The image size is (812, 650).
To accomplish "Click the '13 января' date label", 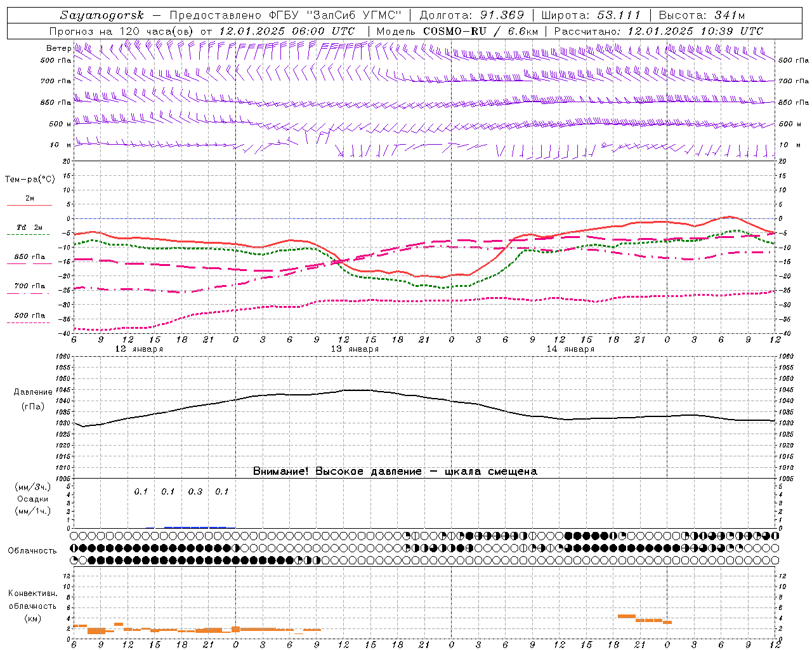I will 355,349.
